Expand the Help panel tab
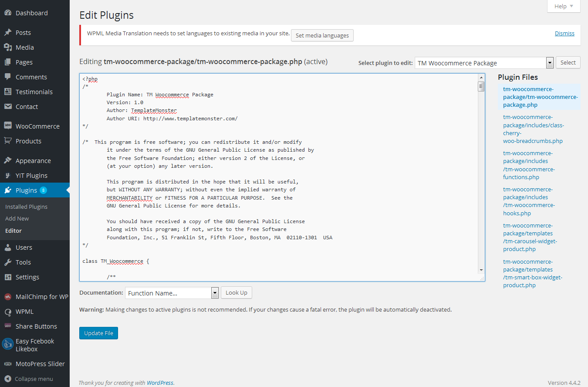The width and height of the screenshot is (588, 387). pyautogui.click(x=564, y=6)
